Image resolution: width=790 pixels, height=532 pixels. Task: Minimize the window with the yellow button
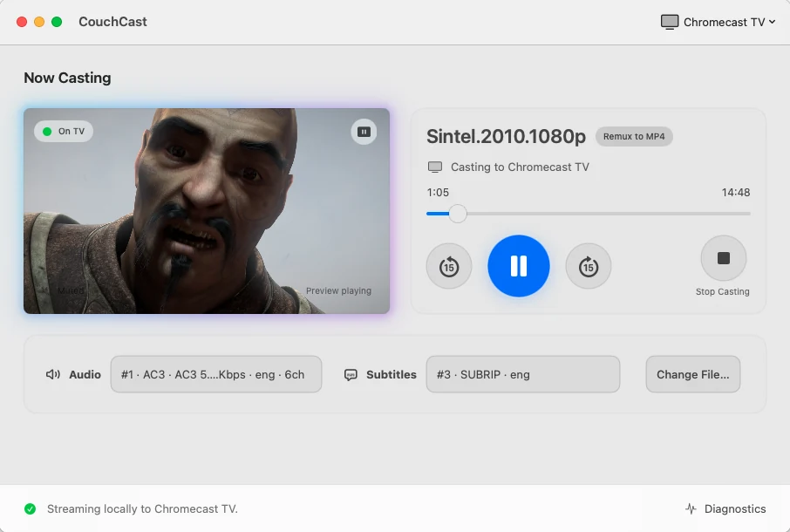point(39,22)
